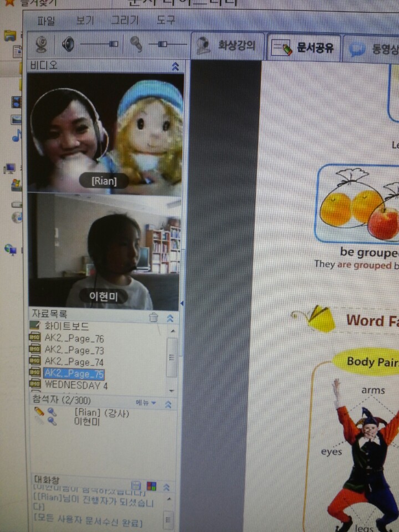This screenshot has width=399, height=532.
Task: Collapse the 비디오 panel
Action: coord(175,66)
